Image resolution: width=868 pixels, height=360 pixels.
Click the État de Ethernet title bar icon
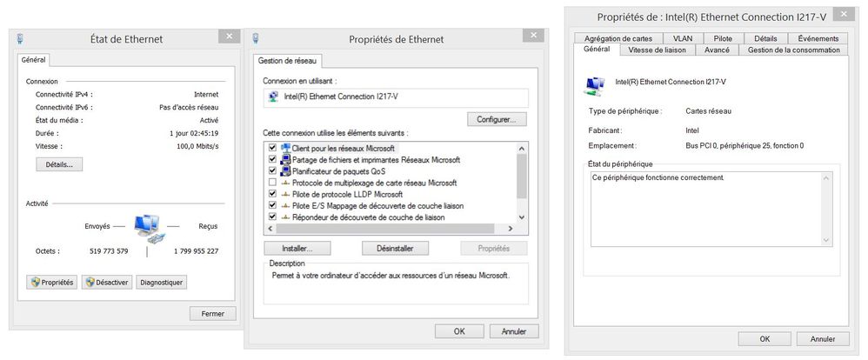pos(20,38)
